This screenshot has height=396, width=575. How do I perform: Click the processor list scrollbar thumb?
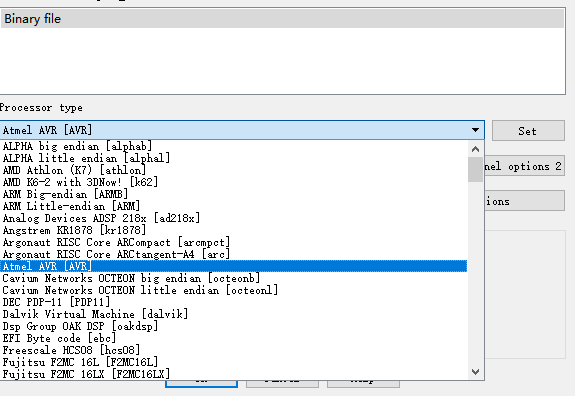click(x=476, y=169)
